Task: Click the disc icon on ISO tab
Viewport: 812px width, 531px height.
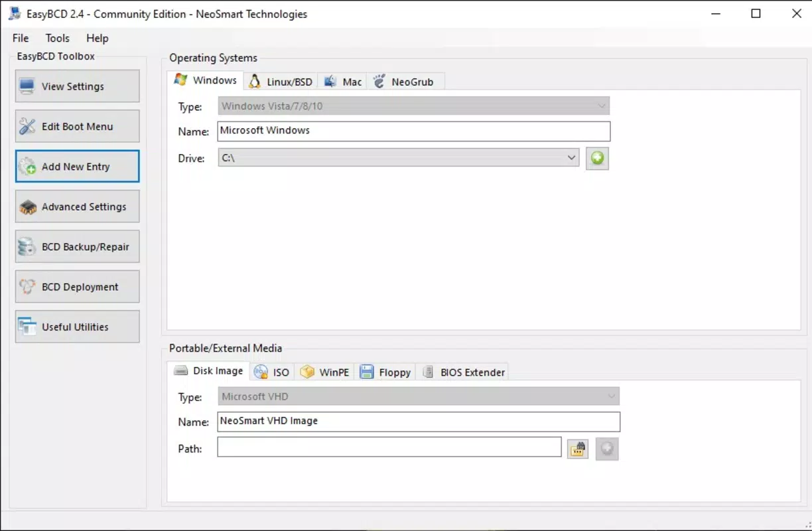Action: tap(261, 372)
